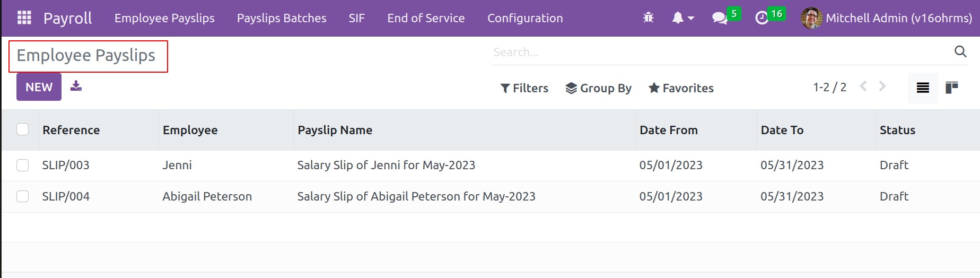The height and width of the screenshot is (278, 980).
Task: Switch to kanban view
Action: [952, 88]
